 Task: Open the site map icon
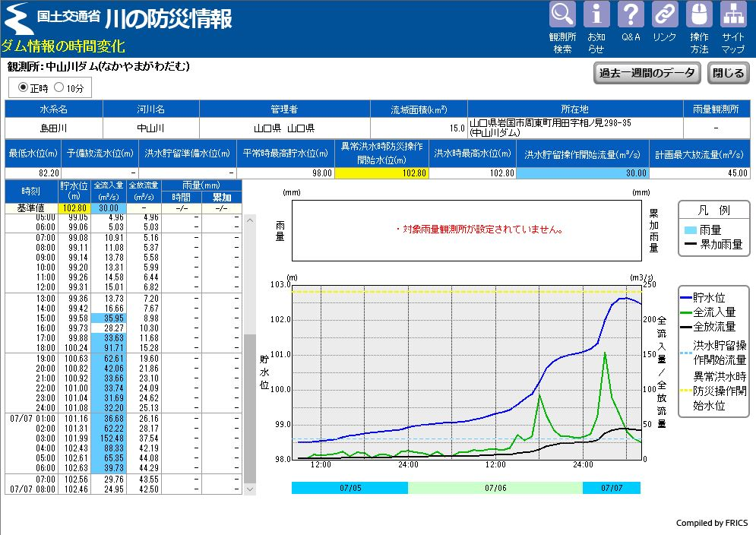point(733,15)
